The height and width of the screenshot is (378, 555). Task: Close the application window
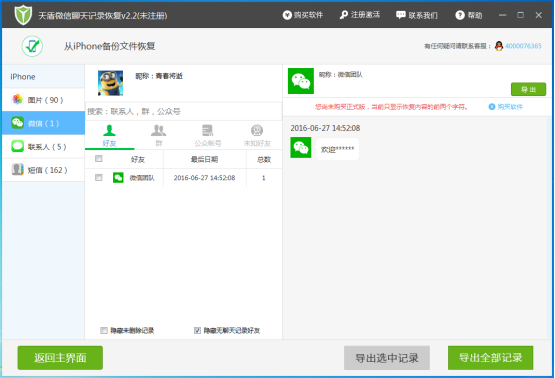pos(538,15)
